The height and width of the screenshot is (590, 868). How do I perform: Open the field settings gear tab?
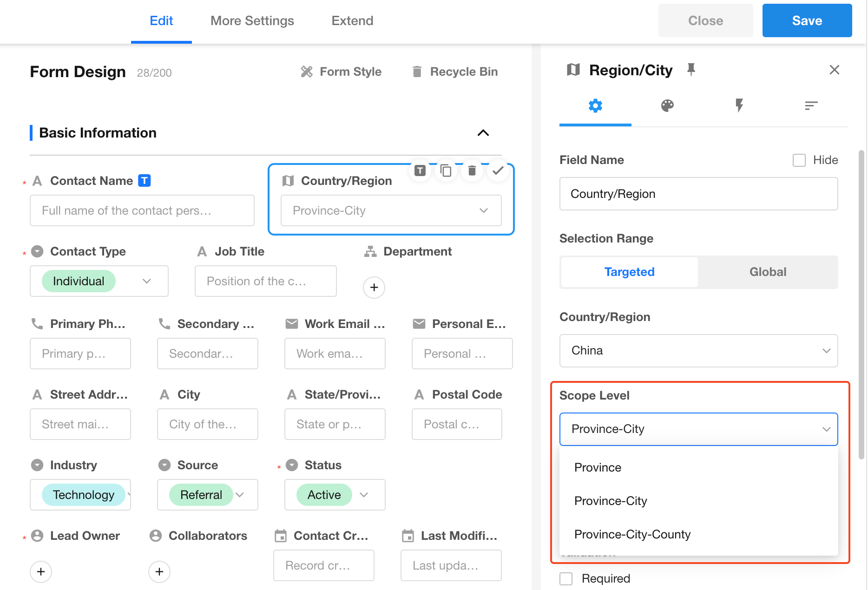pos(595,106)
